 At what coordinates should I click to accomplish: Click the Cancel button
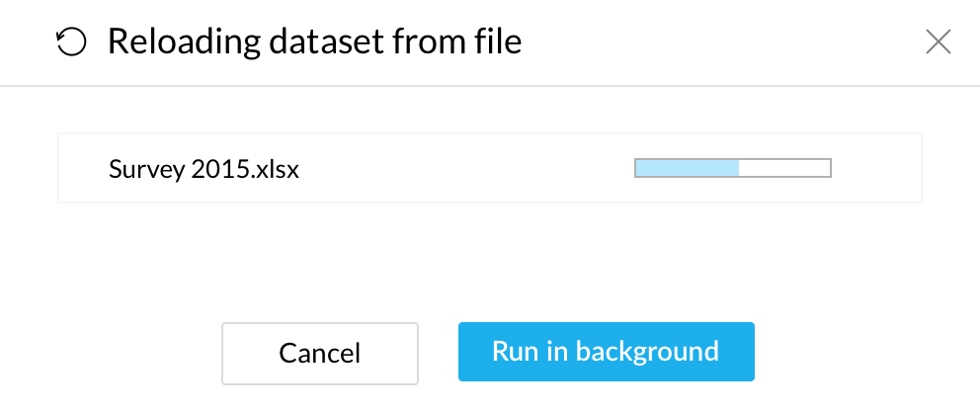pyautogui.click(x=320, y=353)
